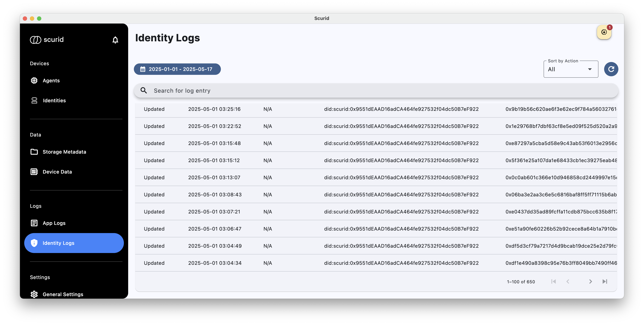Open date range 2025-01-01 - 2025-05-17
644x325 pixels.
(177, 69)
